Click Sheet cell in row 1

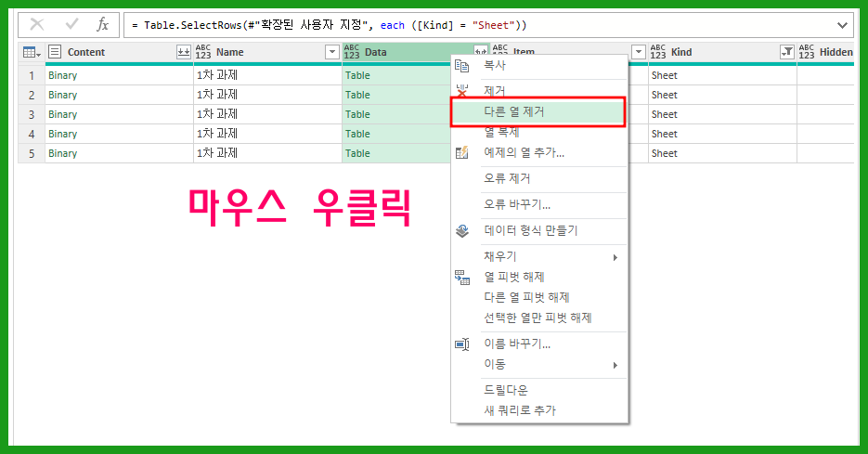[722, 75]
